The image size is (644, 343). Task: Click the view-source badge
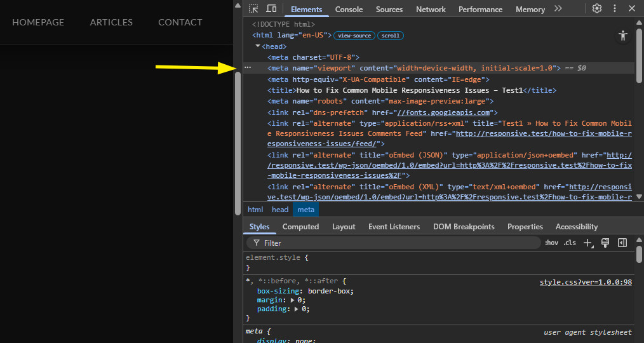[354, 36]
